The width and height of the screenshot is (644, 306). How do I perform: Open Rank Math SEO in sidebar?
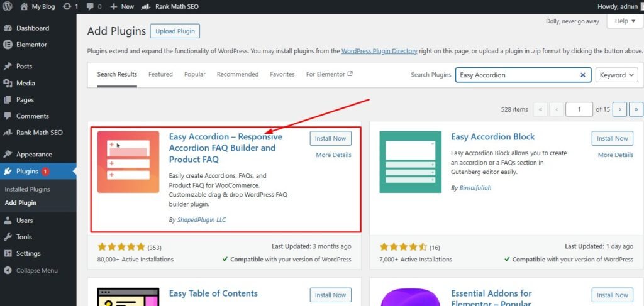[40, 133]
